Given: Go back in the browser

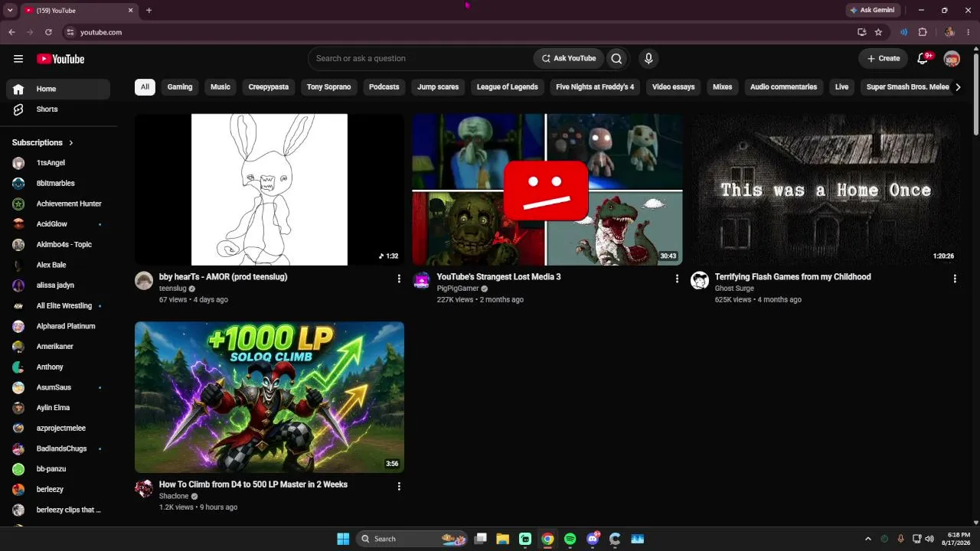Looking at the screenshot, I should 11,32.
